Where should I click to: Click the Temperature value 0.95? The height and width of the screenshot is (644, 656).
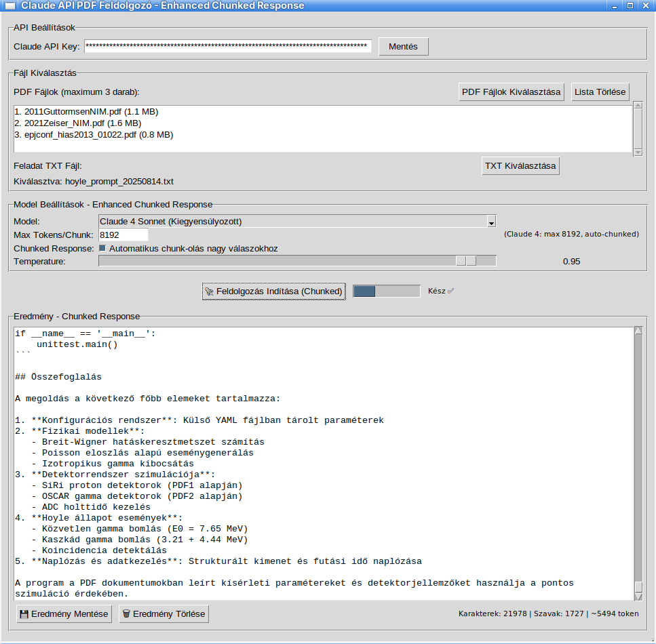[x=571, y=262]
